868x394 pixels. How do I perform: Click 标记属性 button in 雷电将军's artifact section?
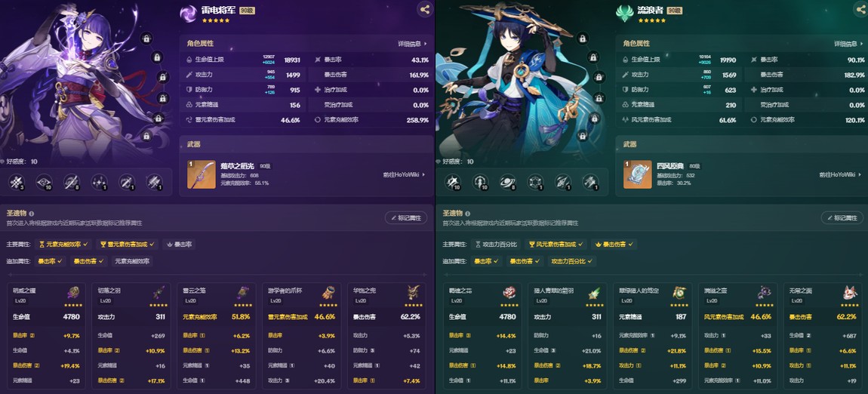pos(406,218)
